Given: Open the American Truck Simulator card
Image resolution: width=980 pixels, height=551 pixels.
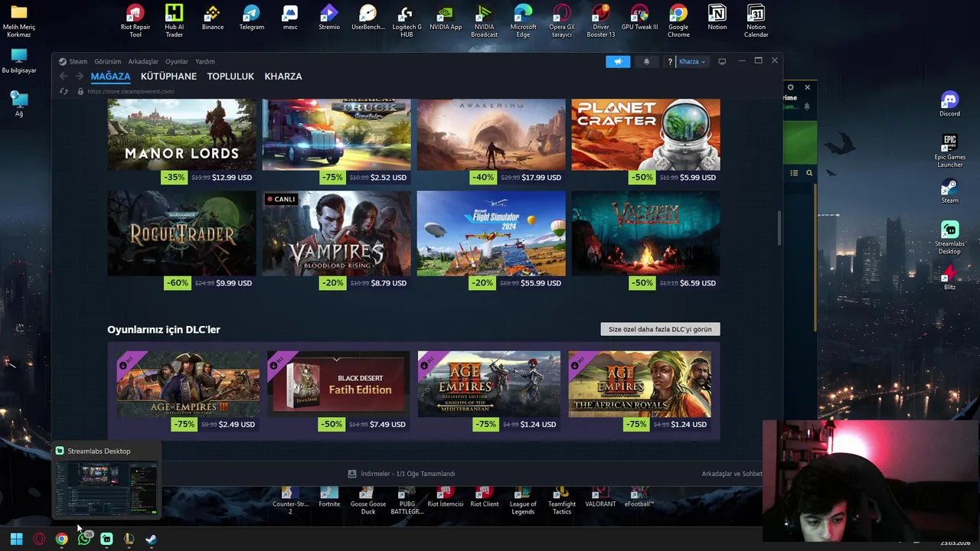Looking at the screenshot, I should coord(337,134).
